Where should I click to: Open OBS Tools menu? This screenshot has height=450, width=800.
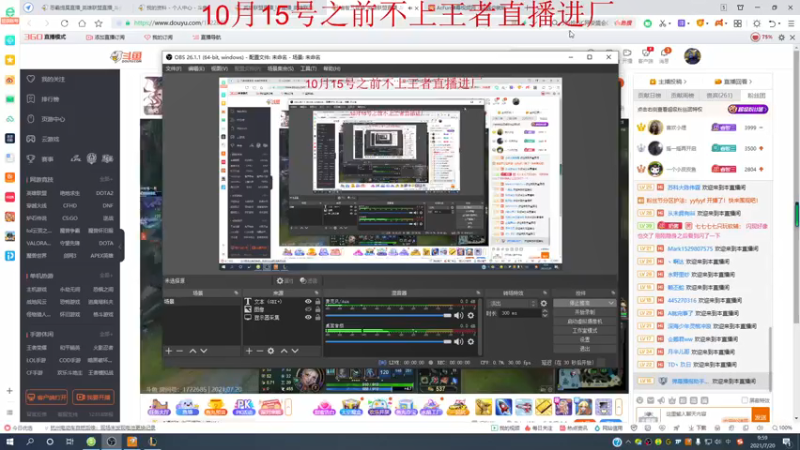(308, 68)
